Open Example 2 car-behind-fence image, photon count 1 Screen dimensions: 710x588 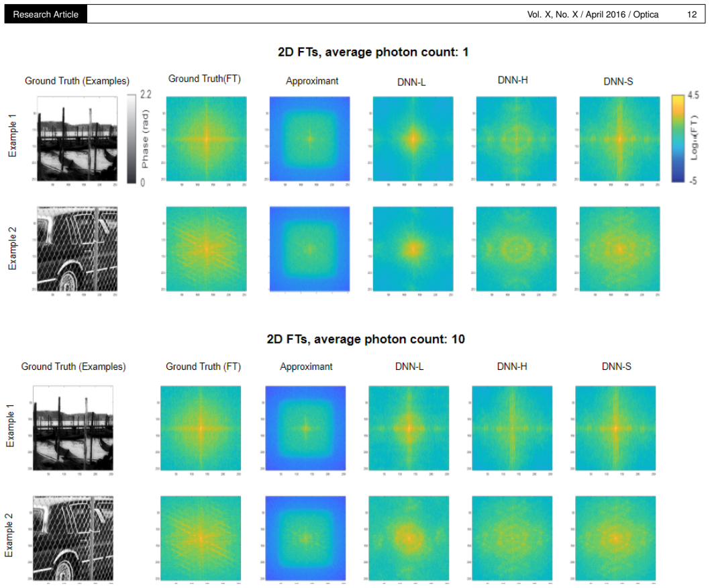pos(77,249)
